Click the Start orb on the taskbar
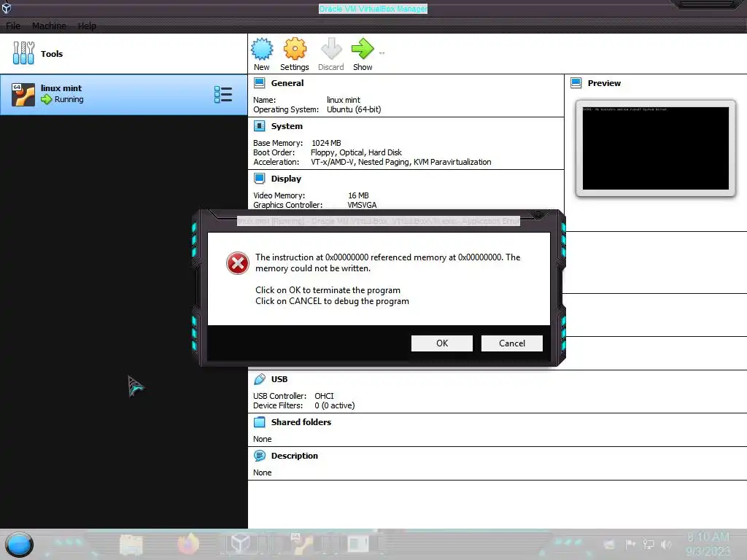This screenshot has height=560, width=747. click(20, 545)
